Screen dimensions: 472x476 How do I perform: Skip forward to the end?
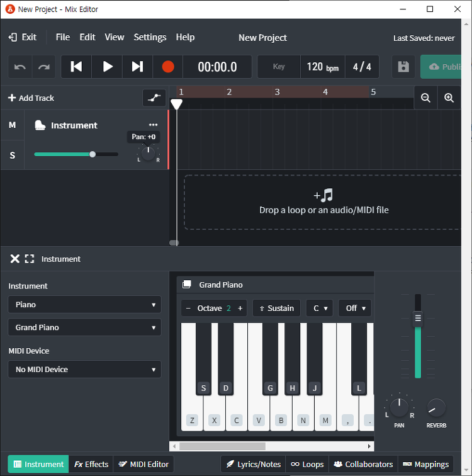pyautogui.click(x=137, y=67)
